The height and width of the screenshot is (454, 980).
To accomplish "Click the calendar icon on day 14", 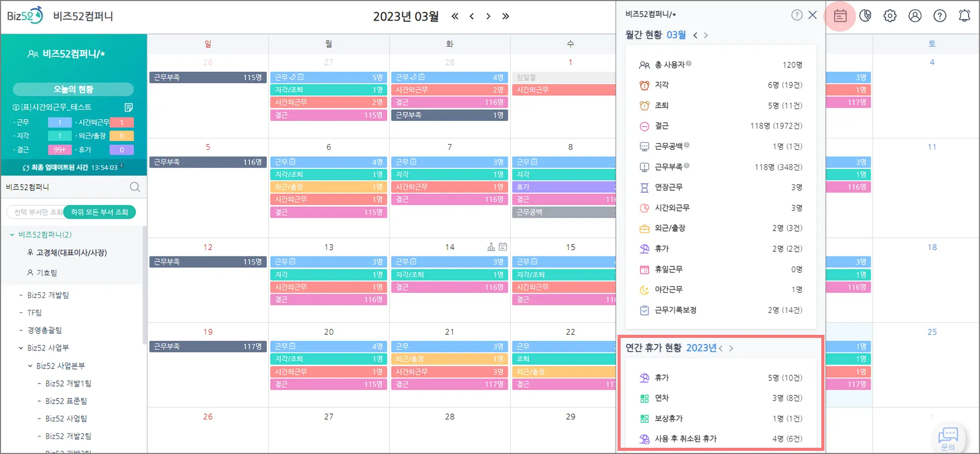I will click(503, 247).
